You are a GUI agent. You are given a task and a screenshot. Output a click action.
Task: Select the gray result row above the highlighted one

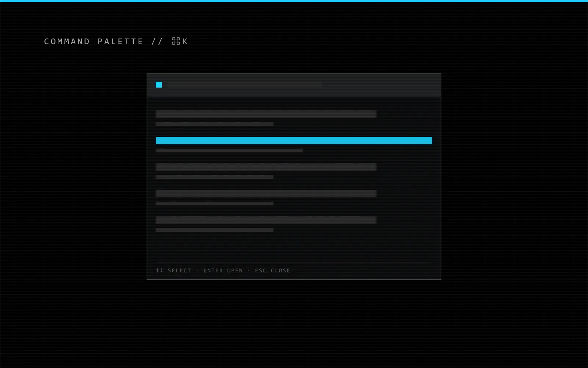pos(266,114)
